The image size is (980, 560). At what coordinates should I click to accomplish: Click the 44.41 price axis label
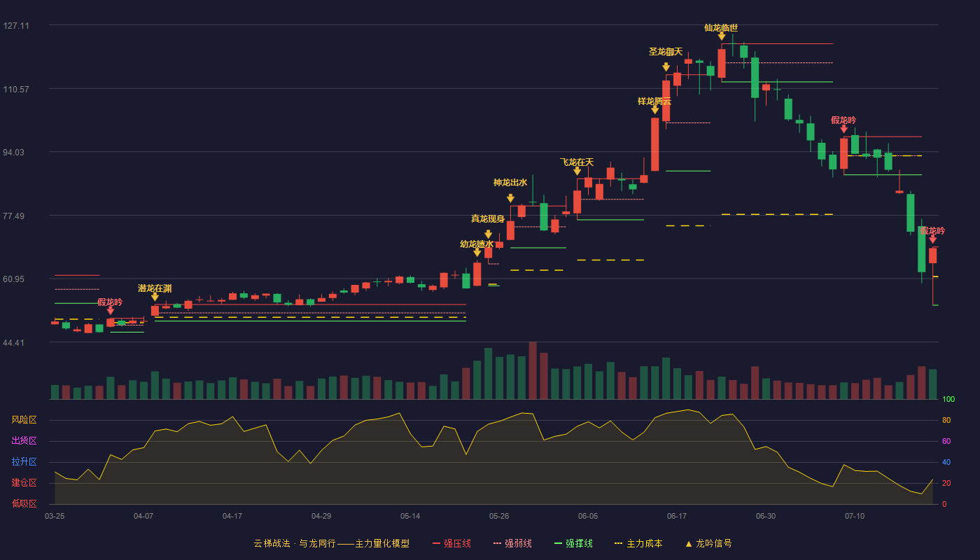point(14,343)
